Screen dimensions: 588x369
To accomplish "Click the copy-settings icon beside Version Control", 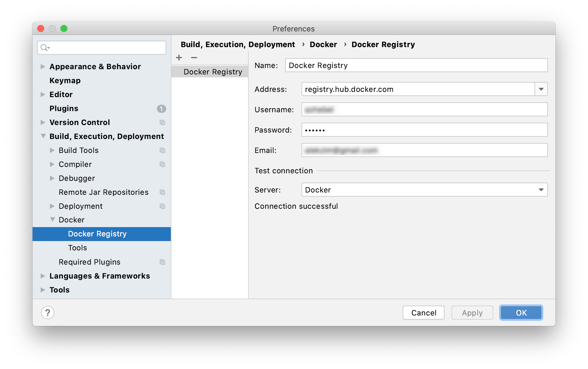I will [x=162, y=122].
